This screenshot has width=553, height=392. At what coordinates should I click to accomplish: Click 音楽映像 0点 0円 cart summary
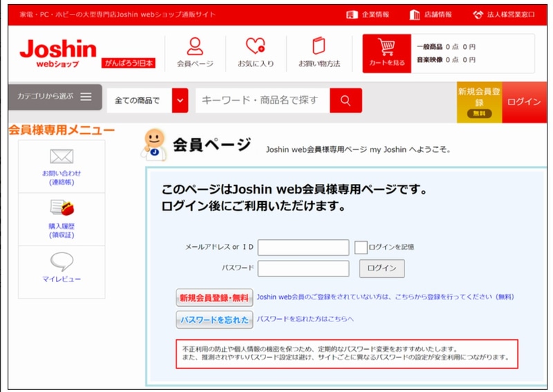(x=446, y=59)
